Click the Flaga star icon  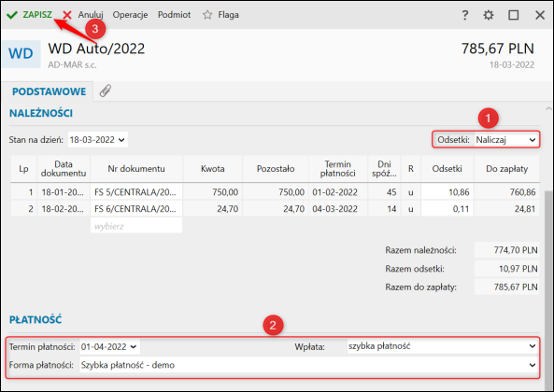tap(207, 15)
